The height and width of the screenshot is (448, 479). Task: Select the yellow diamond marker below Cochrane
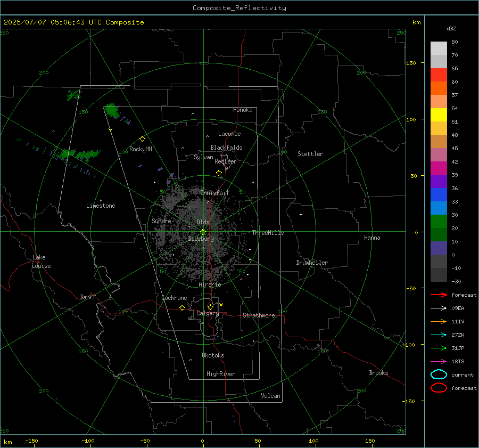tap(182, 307)
